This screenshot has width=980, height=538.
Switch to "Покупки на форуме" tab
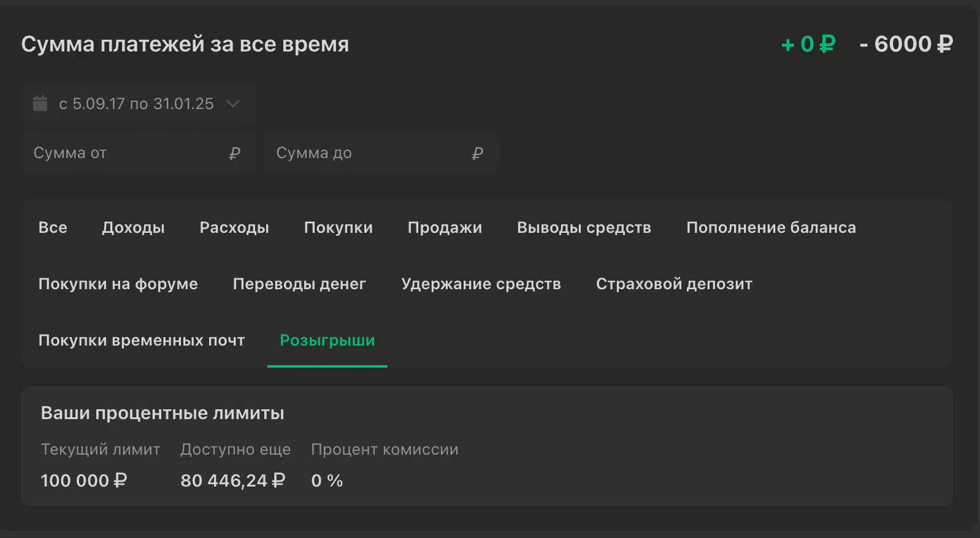pyautogui.click(x=118, y=284)
